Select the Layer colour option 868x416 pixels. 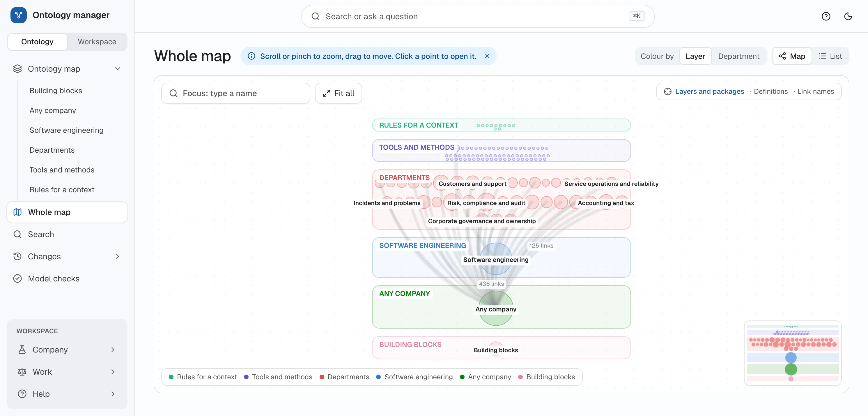tap(695, 56)
